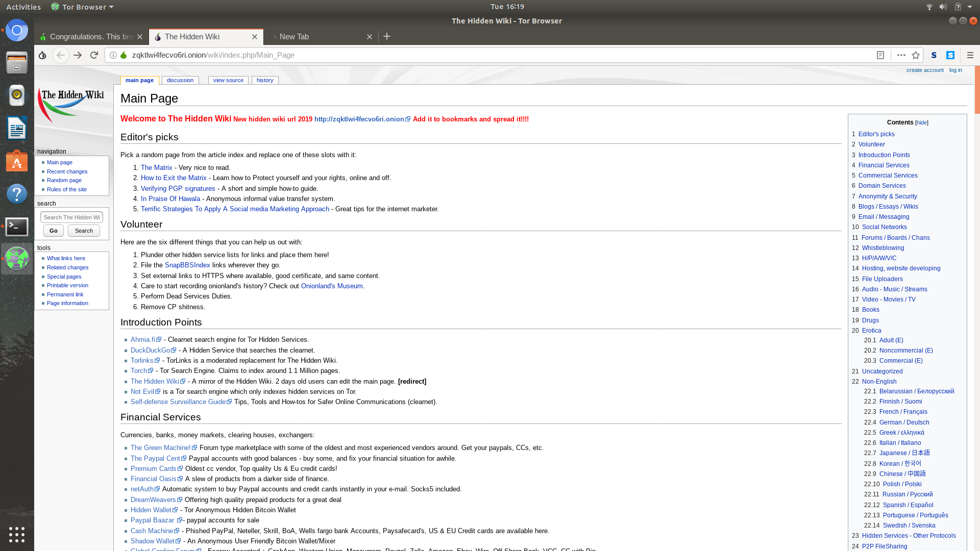The image size is (980, 551).
Task: Open system menu dropdown arrow
Action: (970, 7)
